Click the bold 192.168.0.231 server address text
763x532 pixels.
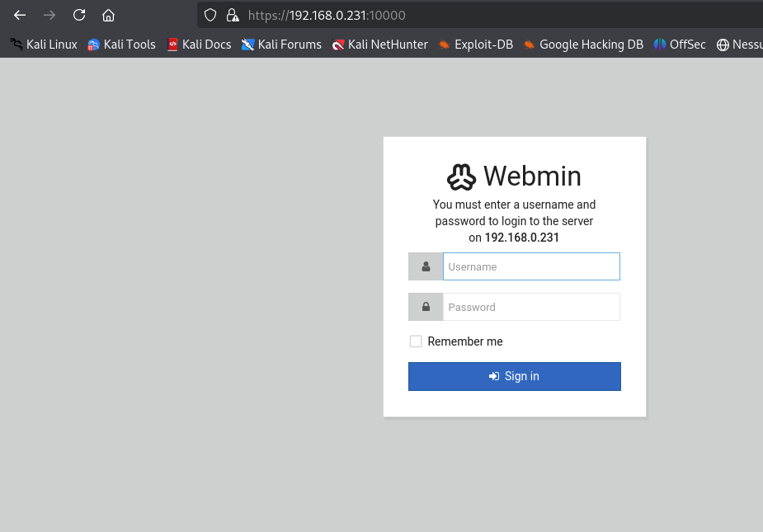(x=521, y=238)
